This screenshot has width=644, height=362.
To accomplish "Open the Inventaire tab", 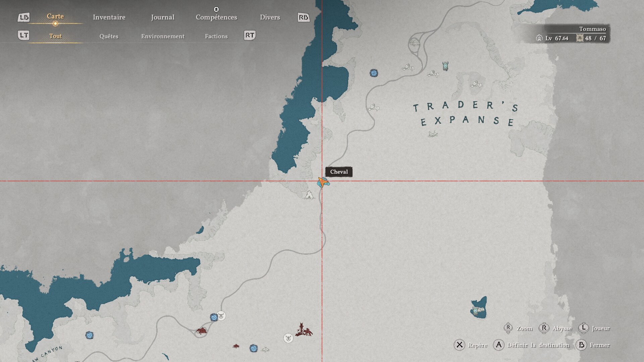I will point(109,17).
